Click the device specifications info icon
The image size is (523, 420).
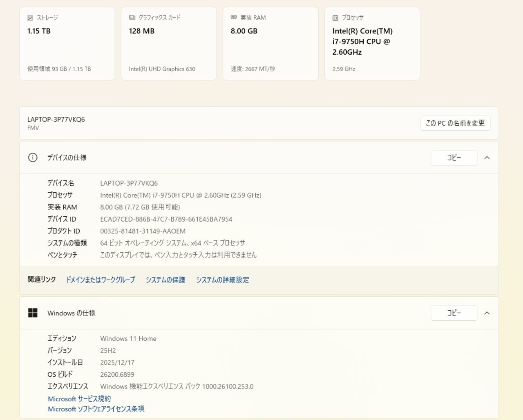click(x=33, y=158)
